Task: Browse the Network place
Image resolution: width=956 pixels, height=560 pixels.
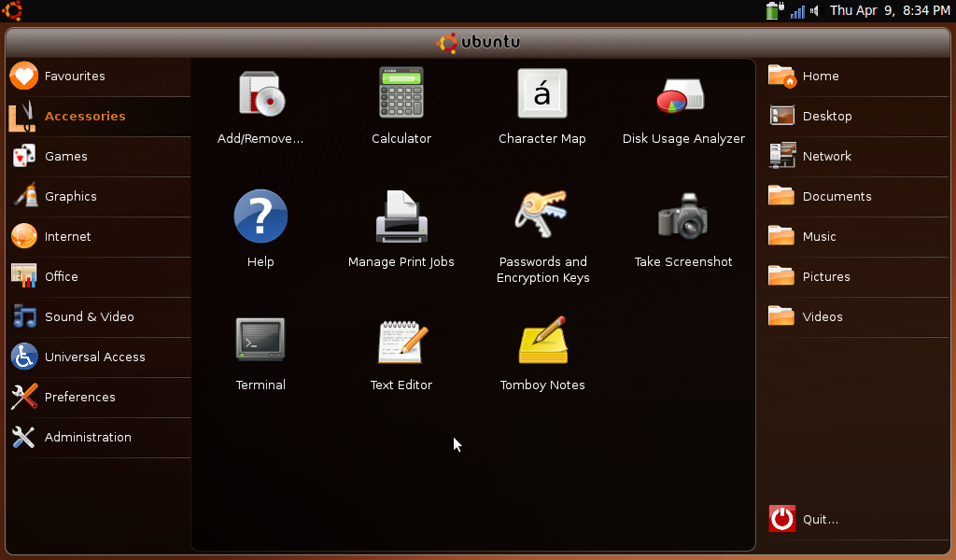Action: pyautogui.click(x=858, y=157)
